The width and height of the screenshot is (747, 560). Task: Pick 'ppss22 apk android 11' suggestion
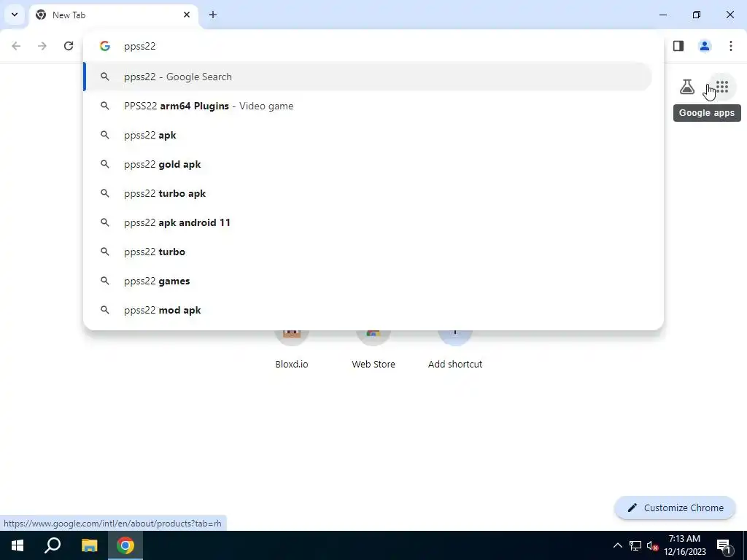368,222
